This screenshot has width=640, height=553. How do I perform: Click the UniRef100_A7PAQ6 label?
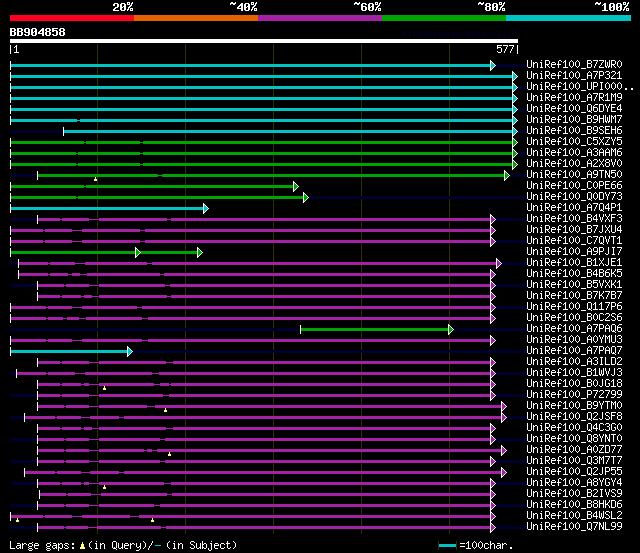(x=574, y=329)
